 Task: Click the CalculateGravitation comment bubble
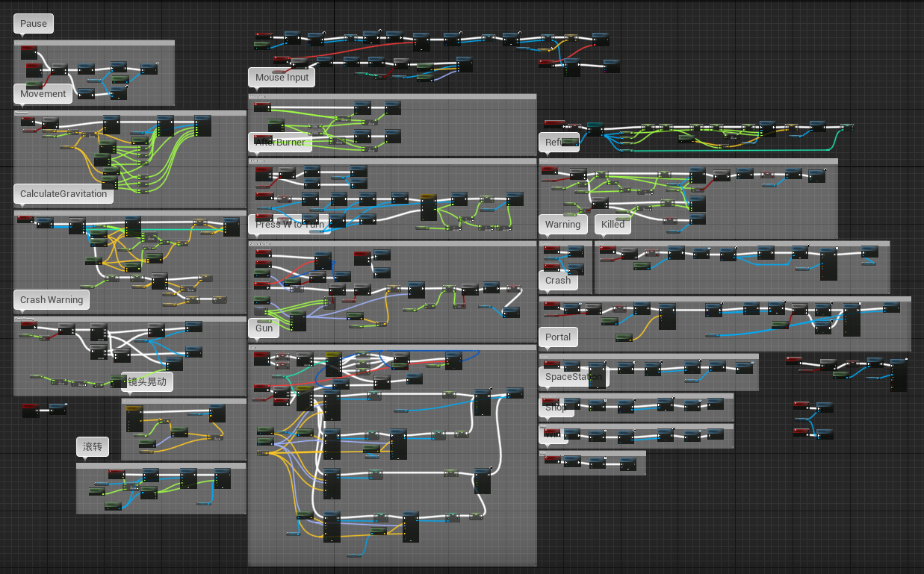63,194
